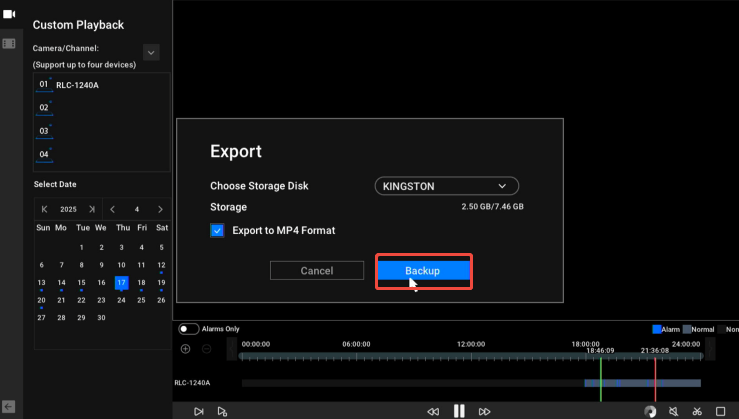Click the 2.50 GB/7.46 GB storage value
The width and height of the screenshot is (739, 419).
493,206
